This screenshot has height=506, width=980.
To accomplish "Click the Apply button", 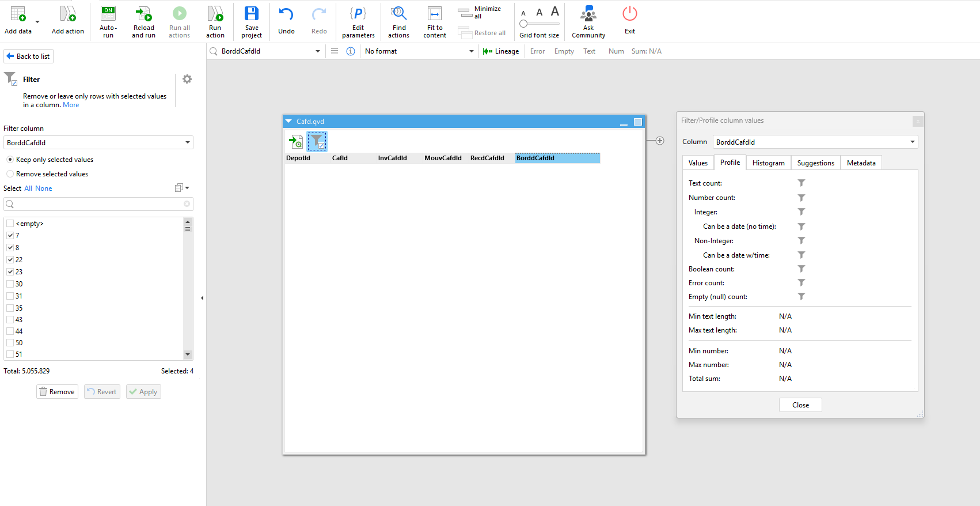I will (x=143, y=392).
